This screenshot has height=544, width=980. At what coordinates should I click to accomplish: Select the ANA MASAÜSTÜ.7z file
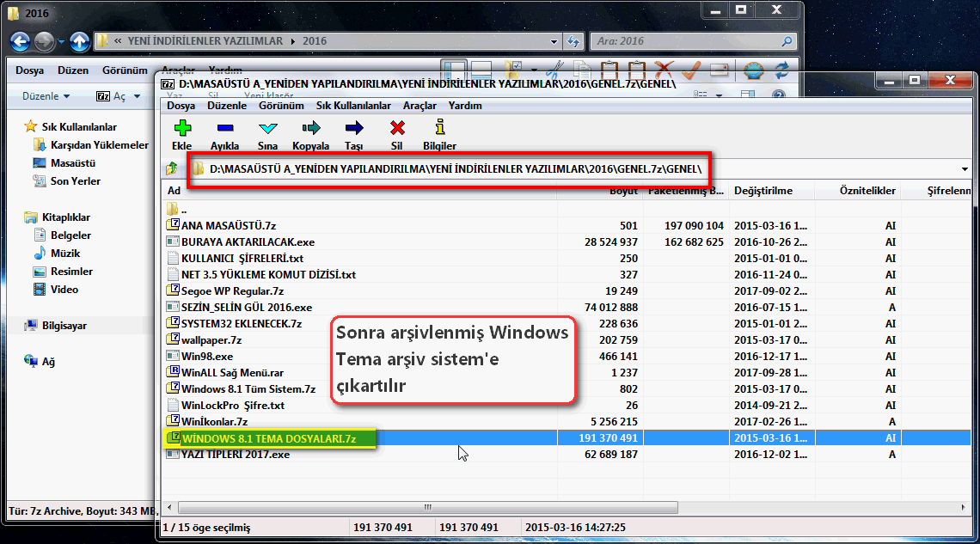[x=228, y=225]
